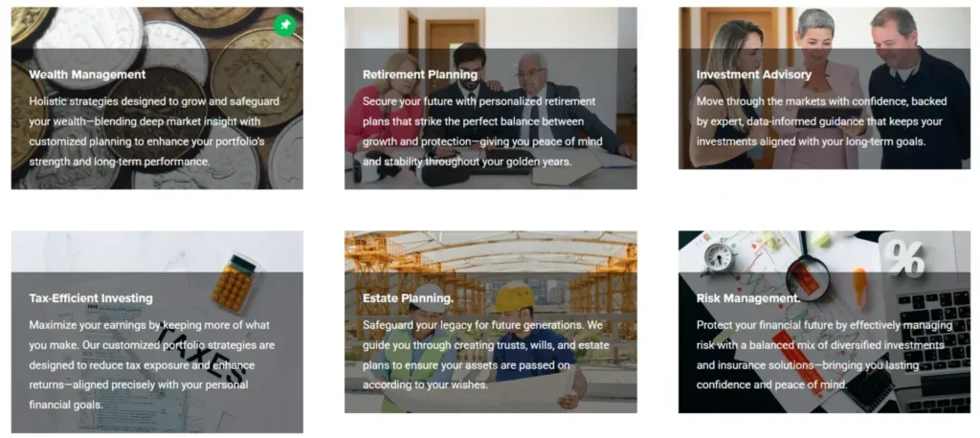
Task: Click the Tax-Efficient Investing description paragraph
Action: pyautogui.click(x=152, y=365)
